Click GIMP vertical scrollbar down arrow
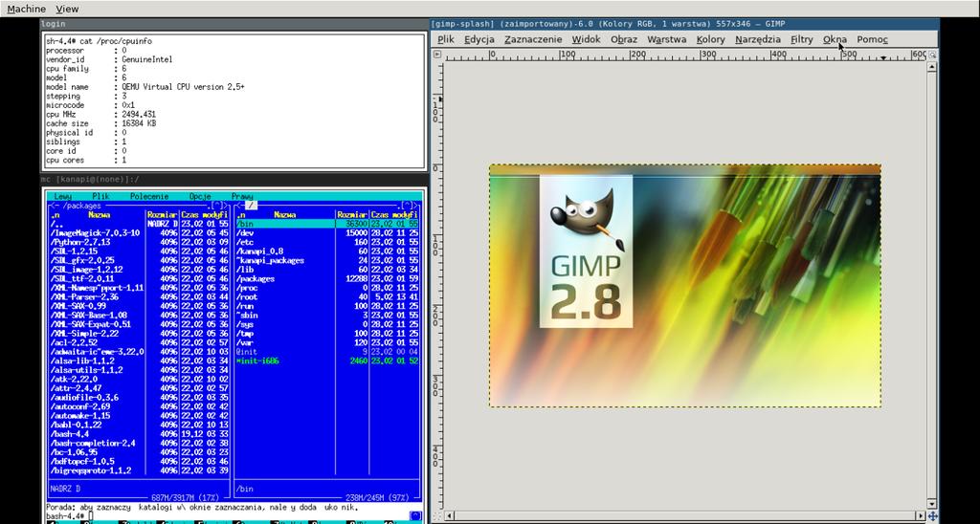The image size is (980, 524). point(932,504)
